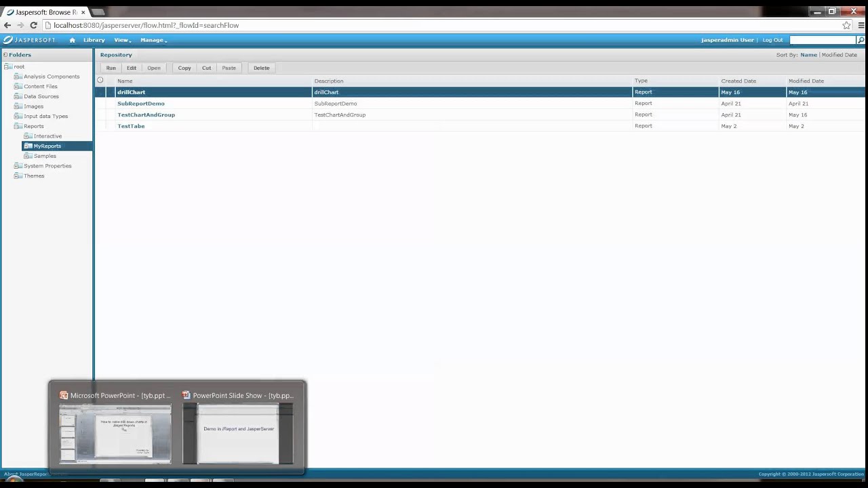This screenshot has width=868, height=488.
Task: Minimize the Folders panel icon
Action: [x=5, y=55]
